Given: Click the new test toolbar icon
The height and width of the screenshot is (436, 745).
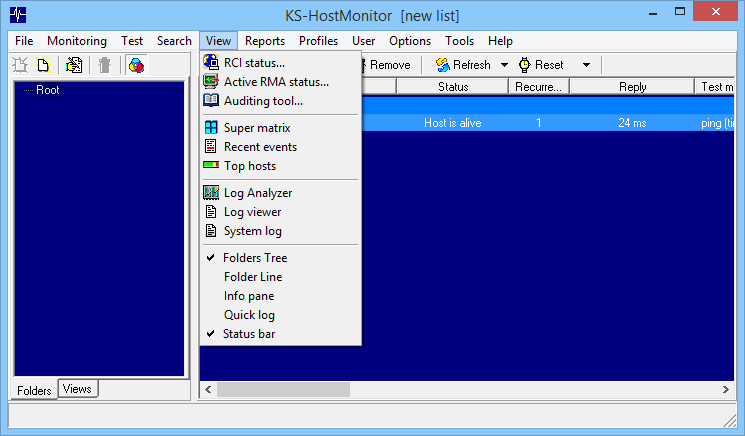Looking at the screenshot, I should click(20, 65).
